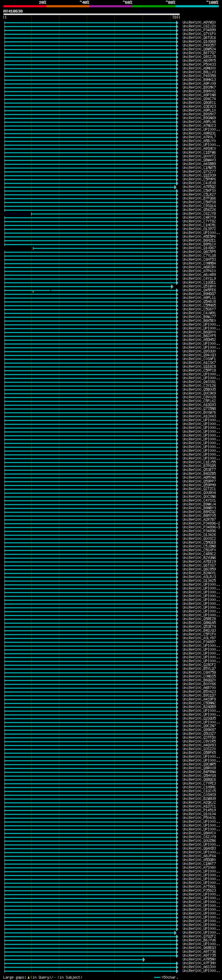The height and width of the screenshot is (980, 222).
Task: Click the alignment bar for UniRef100_C6ZJY8
Action: click(104, 214)
